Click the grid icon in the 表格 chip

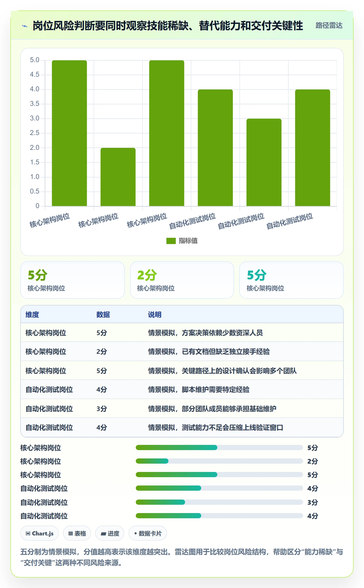click(x=70, y=534)
